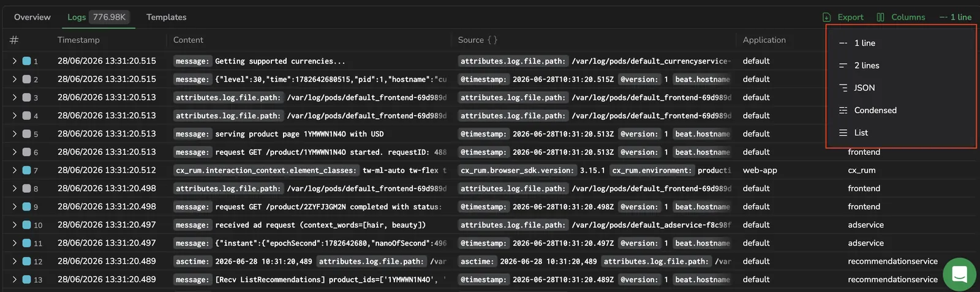Click the 2 lines icon in menu

[x=843, y=66]
